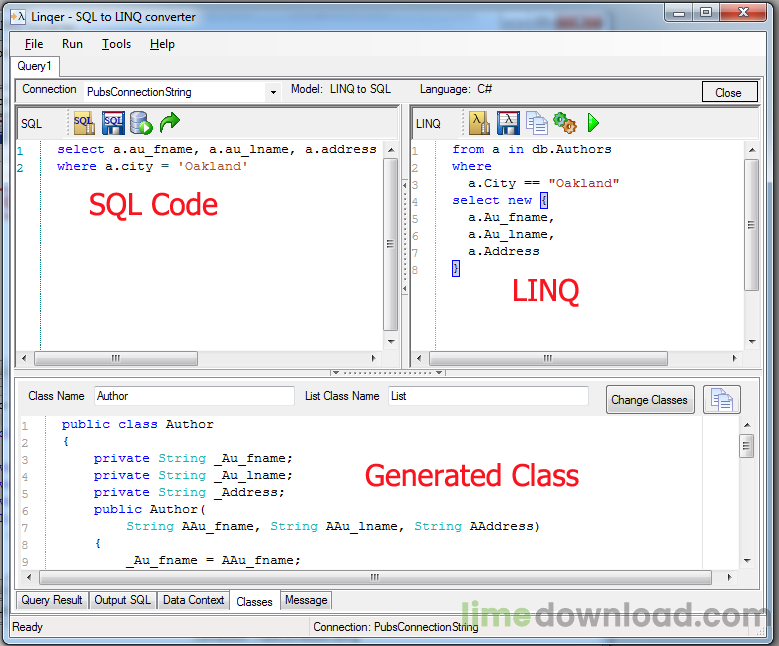Switch to the Output SQL tab
Screen dimensions: 779x646
click(x=122, y=600)
